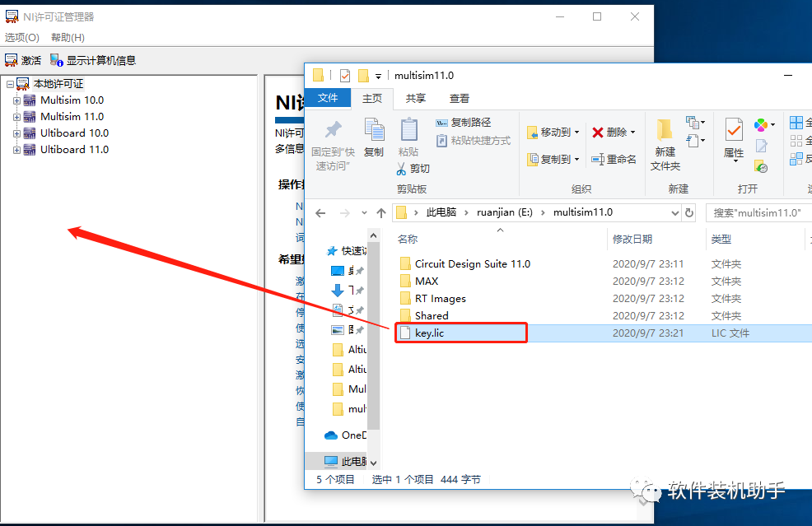Viewport: 812px width, 526px height.
Task: Click the 属性 checkmark icon
Action: pyautogui.click(x=733, y=129)
